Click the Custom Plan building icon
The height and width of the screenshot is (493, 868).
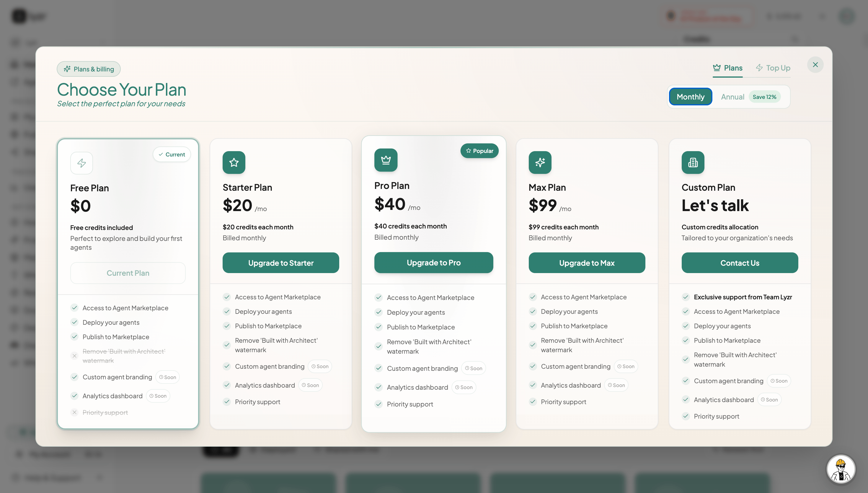[x=693, y=163]
